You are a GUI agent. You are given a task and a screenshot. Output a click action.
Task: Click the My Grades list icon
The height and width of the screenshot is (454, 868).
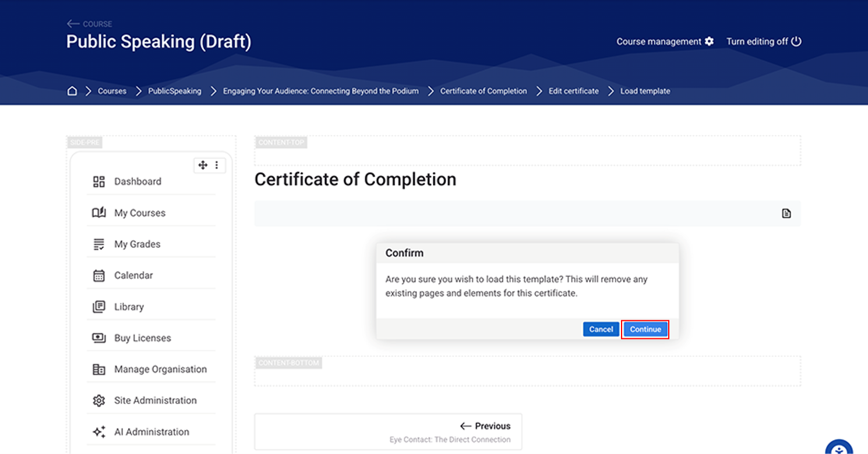99,244
